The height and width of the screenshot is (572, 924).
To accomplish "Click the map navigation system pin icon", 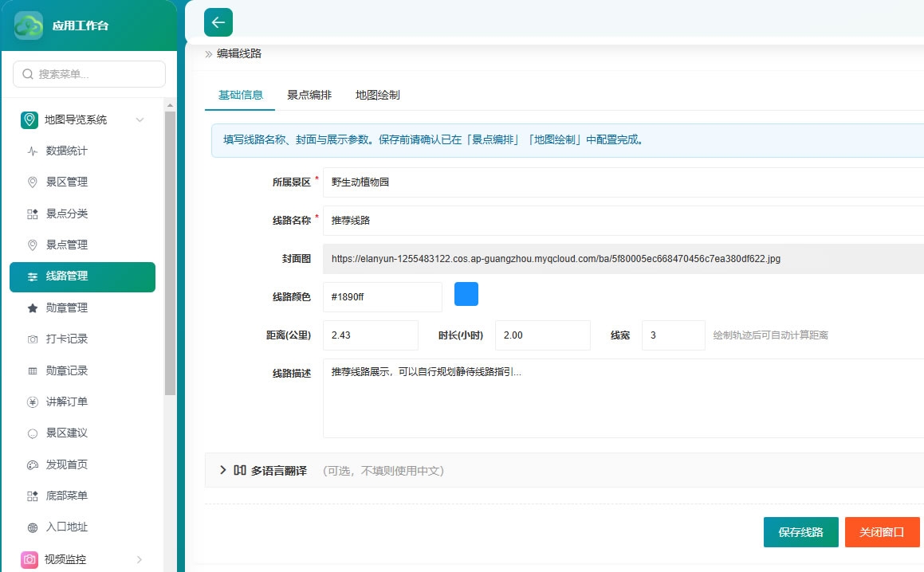I will [x=29, y=119].
